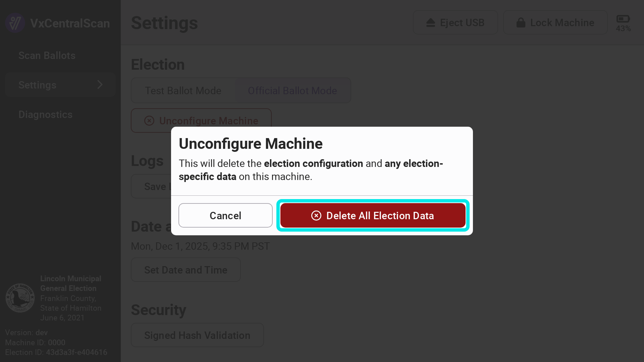Cancel the Unconfigure Machine dialog
This screenshot has width=644, height=362.
click(x=225, y=216)
